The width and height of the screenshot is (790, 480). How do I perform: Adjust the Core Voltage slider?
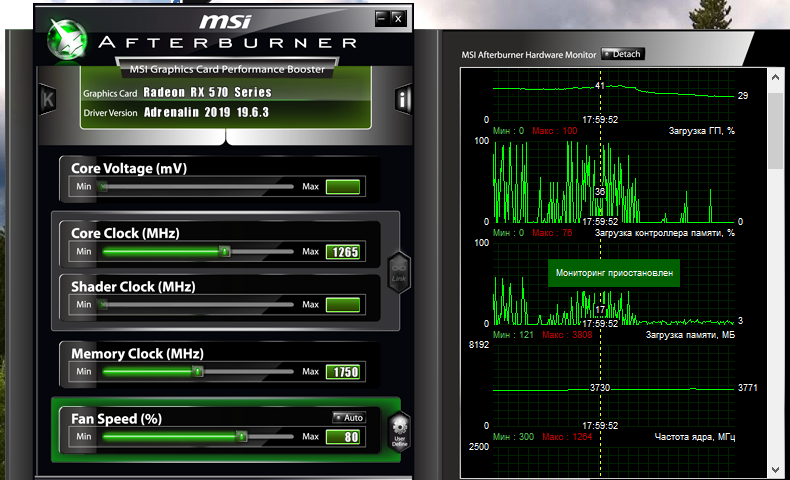pyautogui.click(x=198, y=186)
